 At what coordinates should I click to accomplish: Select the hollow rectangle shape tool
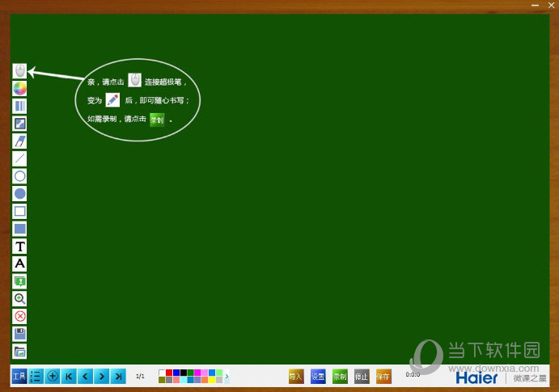click(x=19, y=211)
